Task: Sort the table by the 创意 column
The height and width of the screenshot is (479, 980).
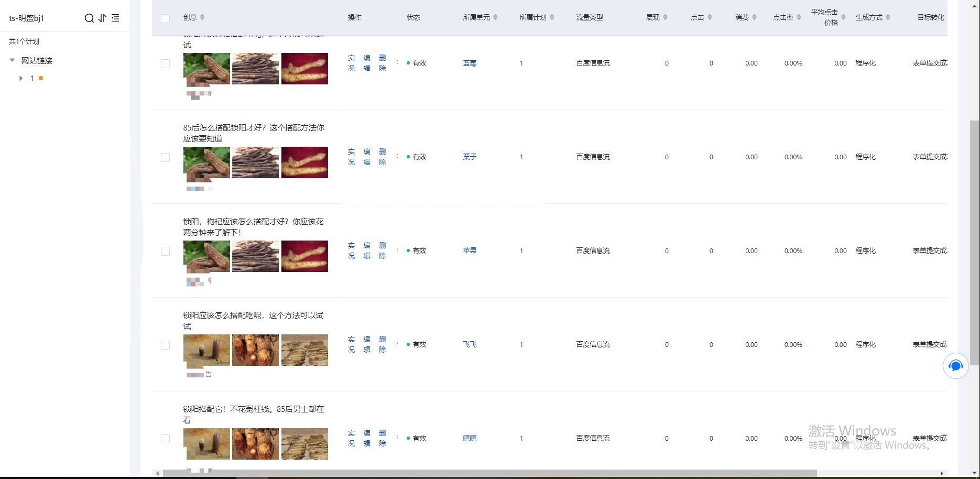Action: [202, 17]
